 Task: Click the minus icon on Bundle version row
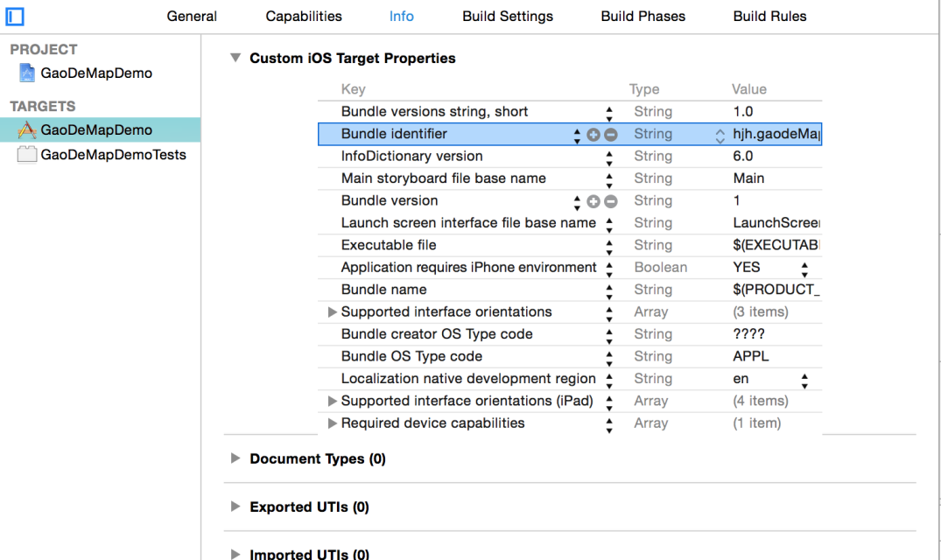(x=611, y=201)
